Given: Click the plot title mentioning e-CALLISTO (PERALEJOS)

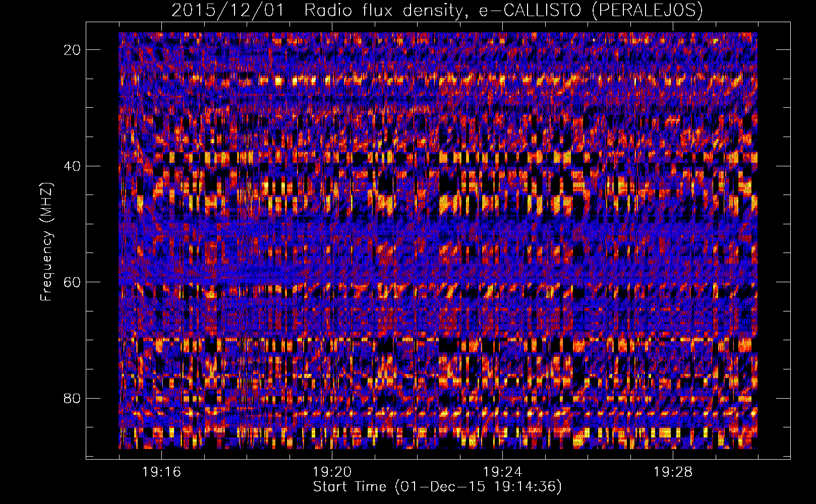Looking at the screenshot, I should 437,10.
